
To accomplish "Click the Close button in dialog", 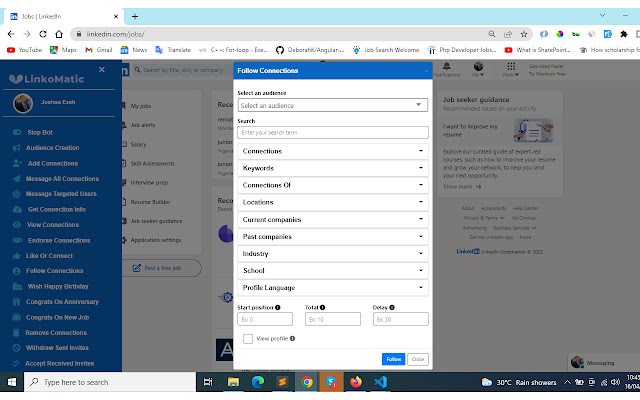I will coord(418,359).
